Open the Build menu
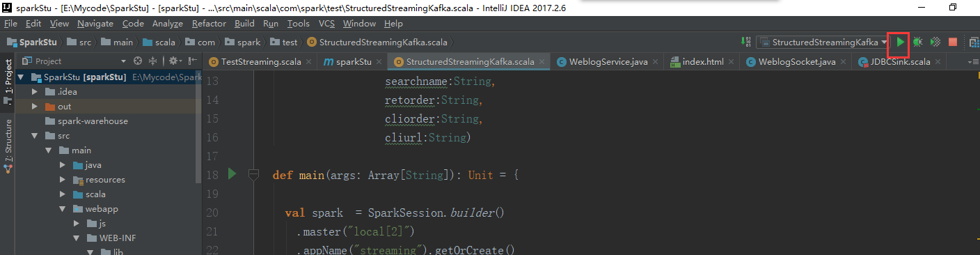 244,24
